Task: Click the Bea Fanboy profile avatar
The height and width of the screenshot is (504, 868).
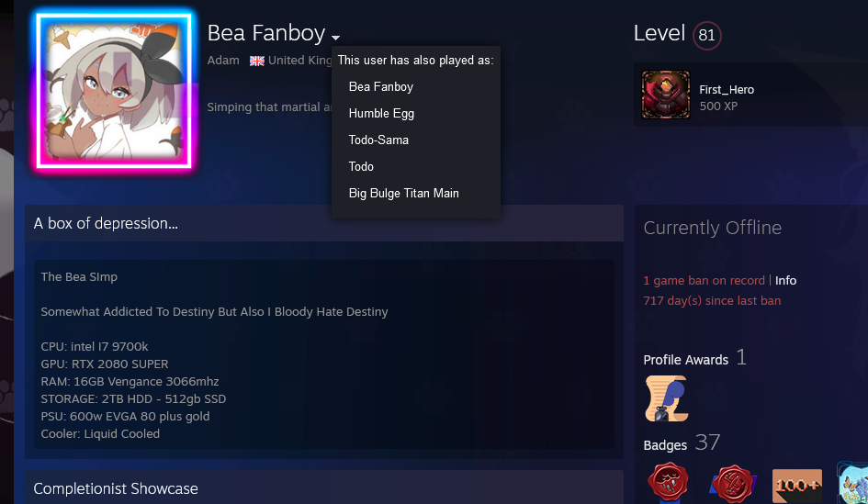Action: (x=114, y=90)
